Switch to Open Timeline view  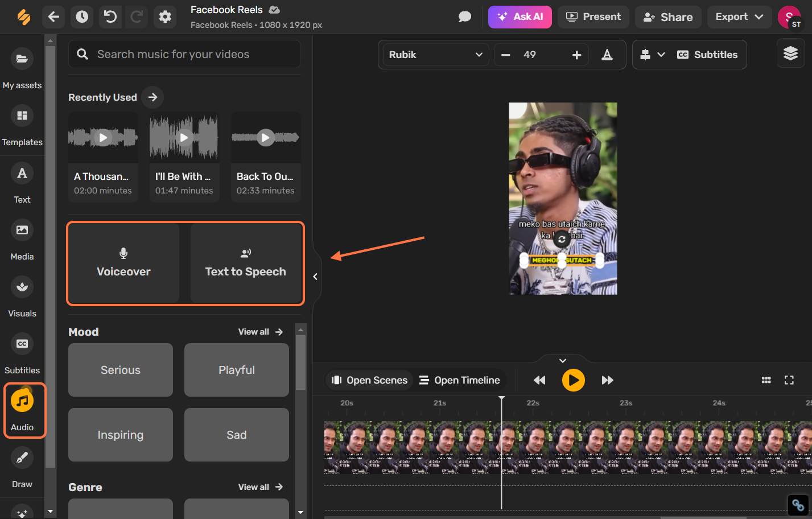click(460, 380)
